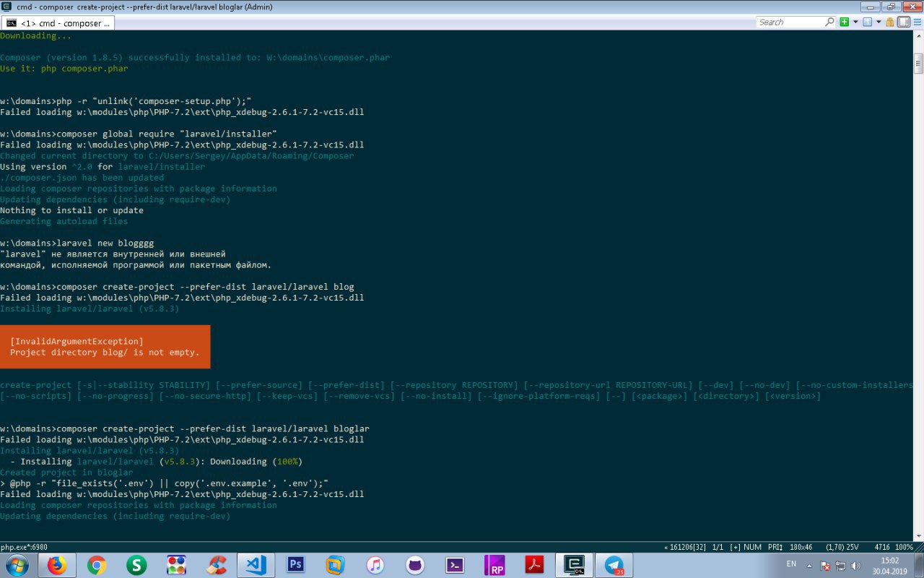Screen dimensions: 924x578
Task: Click the green new console plus button
Action: (844, 22)
